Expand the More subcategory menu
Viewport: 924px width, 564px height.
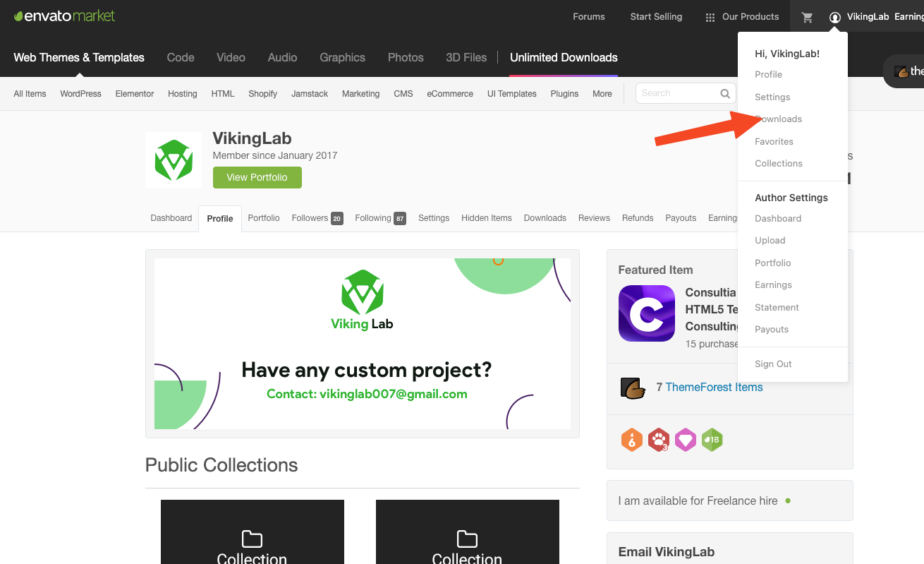(x=602, y=94)
